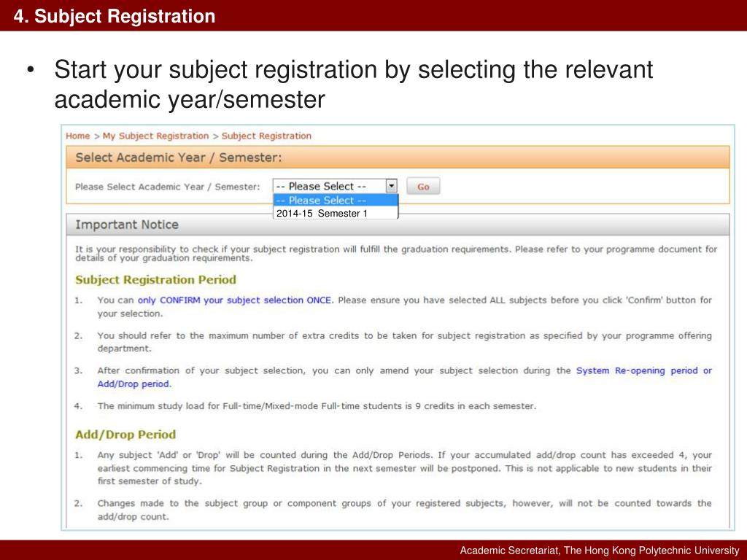
Task: Click the Please Select combo box field
Action: coord(335,186)
